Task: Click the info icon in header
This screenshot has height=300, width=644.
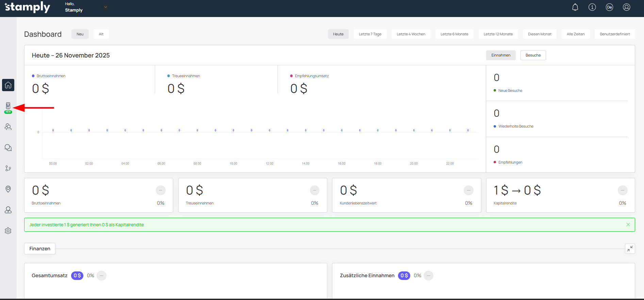Action: [592, 7]
